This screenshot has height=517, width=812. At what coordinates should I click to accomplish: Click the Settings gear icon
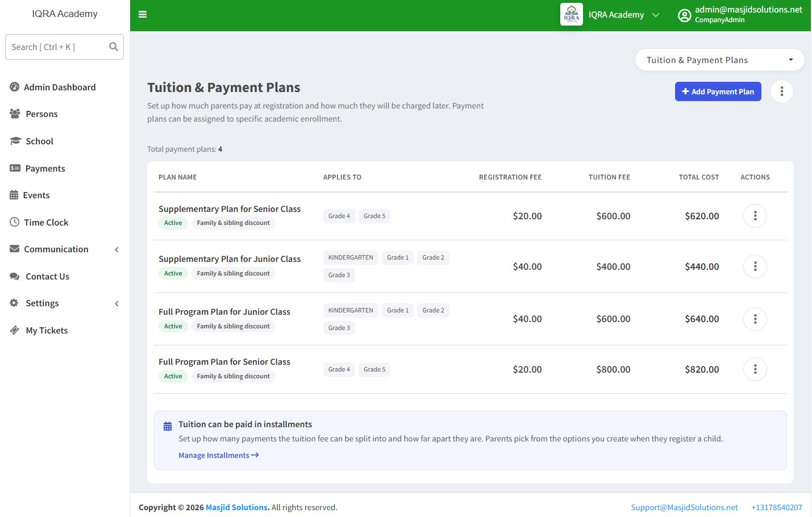click(x=14, y=303)
